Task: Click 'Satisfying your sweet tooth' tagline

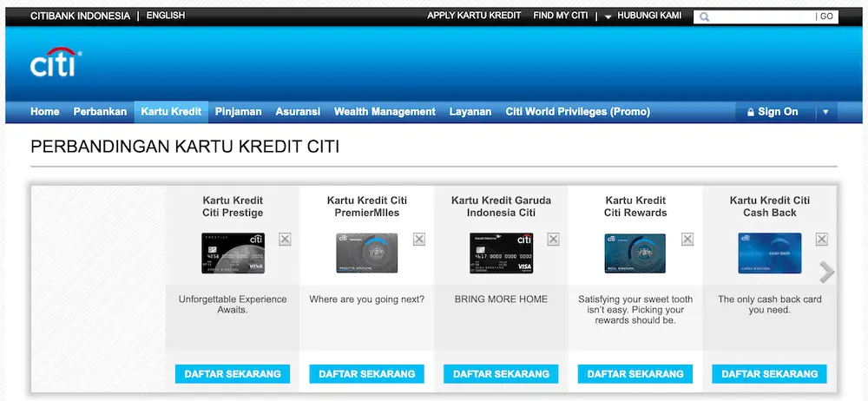Action: (635, 310)
